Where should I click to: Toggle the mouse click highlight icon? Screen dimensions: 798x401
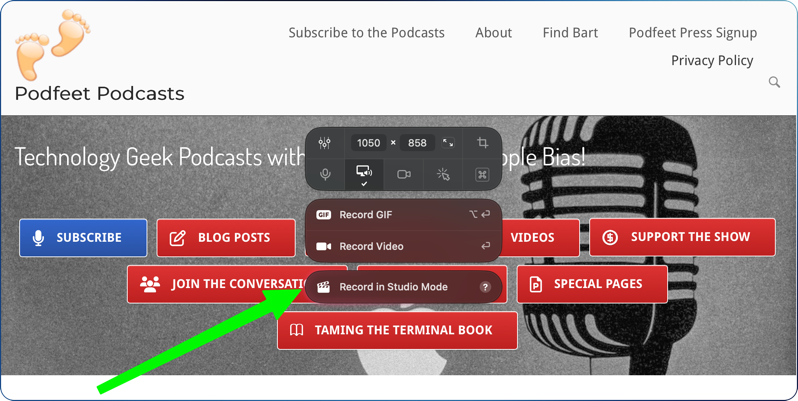pos(443,175)
